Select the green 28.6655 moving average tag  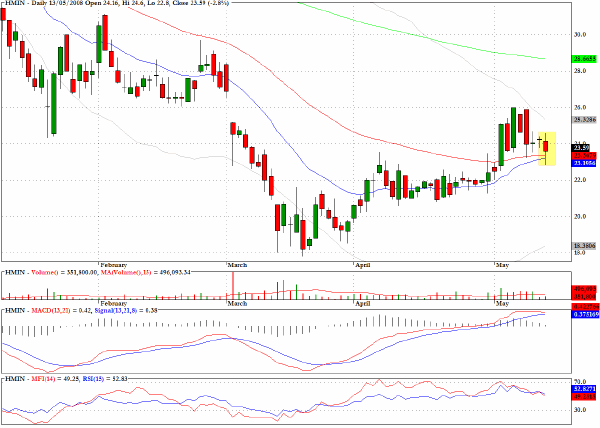584,59
